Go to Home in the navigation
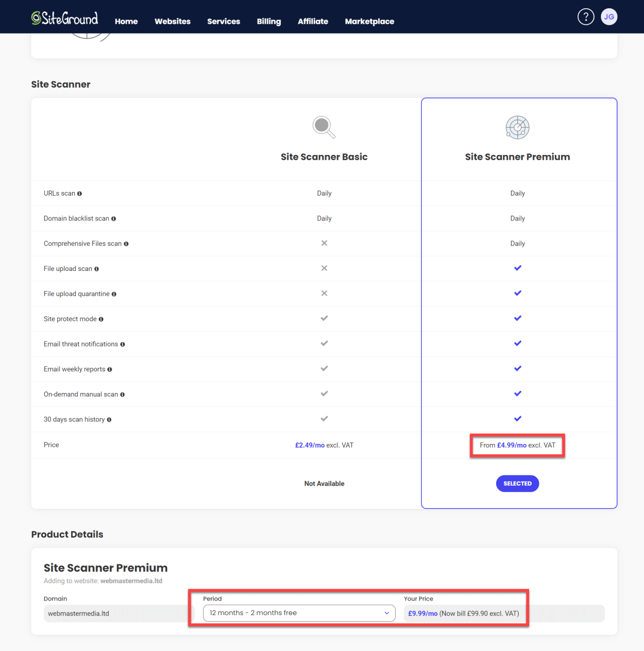Screen dimensions: 644x651 click(126, 21)
